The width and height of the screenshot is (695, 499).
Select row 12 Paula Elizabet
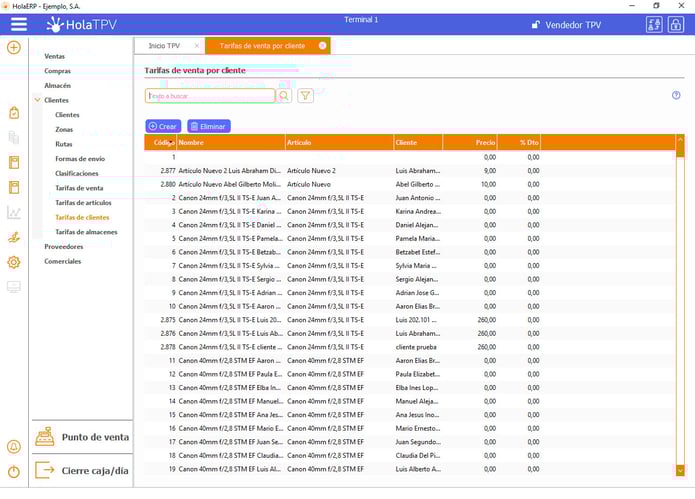click(410, 374)
